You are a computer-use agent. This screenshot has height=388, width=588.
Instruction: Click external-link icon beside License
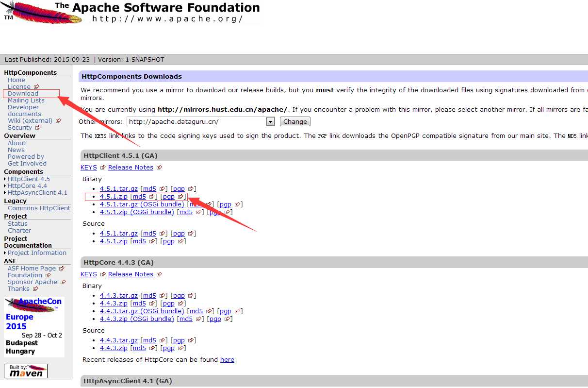pyautogui.click(x=36, y=87)
